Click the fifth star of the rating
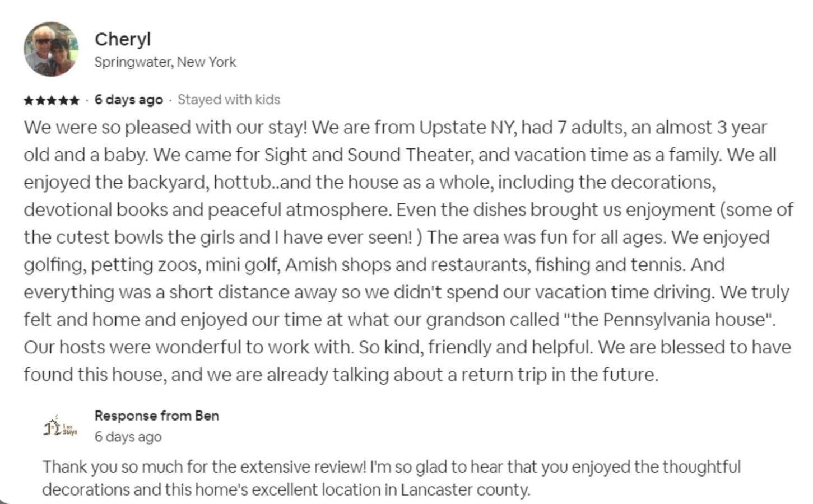 [74, 101]
